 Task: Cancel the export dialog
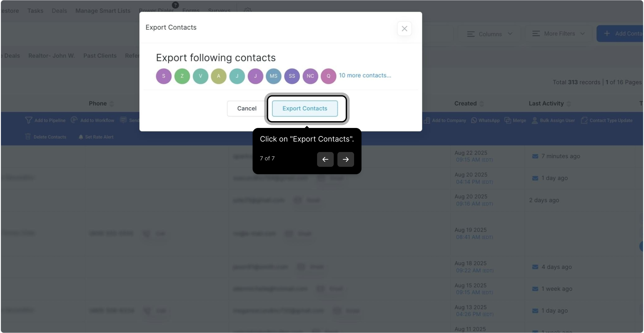pyautogui.click(x=246, y=109)
